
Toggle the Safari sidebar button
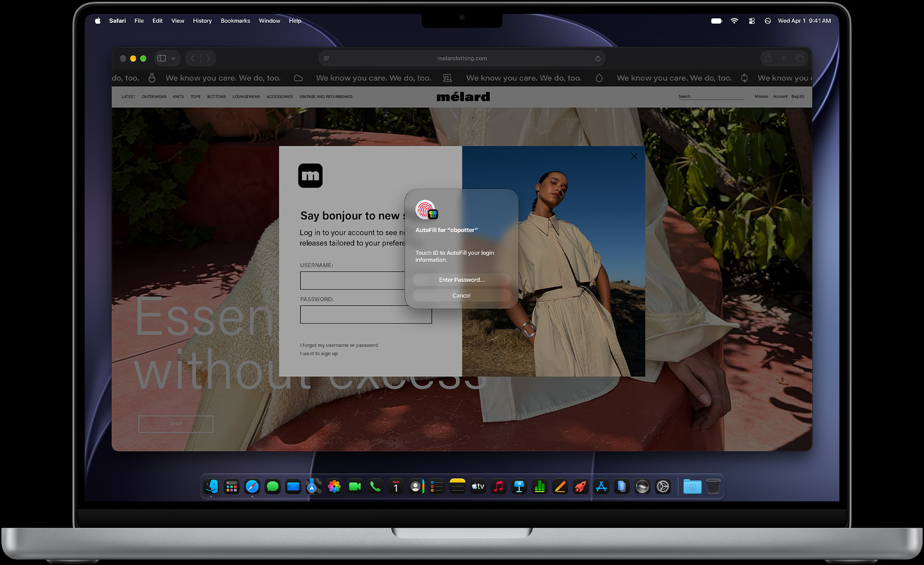point(161,58)
